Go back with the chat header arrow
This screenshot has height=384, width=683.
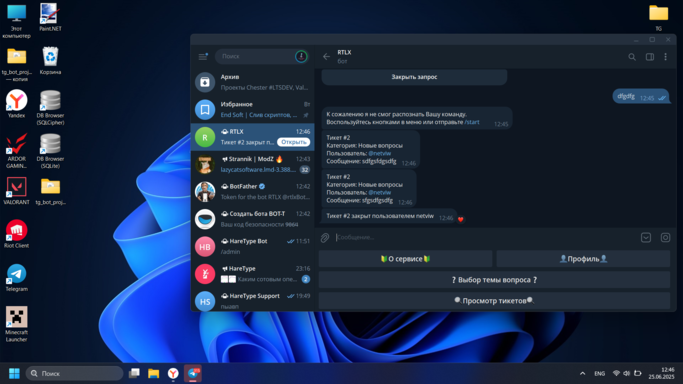click(326, 57)
